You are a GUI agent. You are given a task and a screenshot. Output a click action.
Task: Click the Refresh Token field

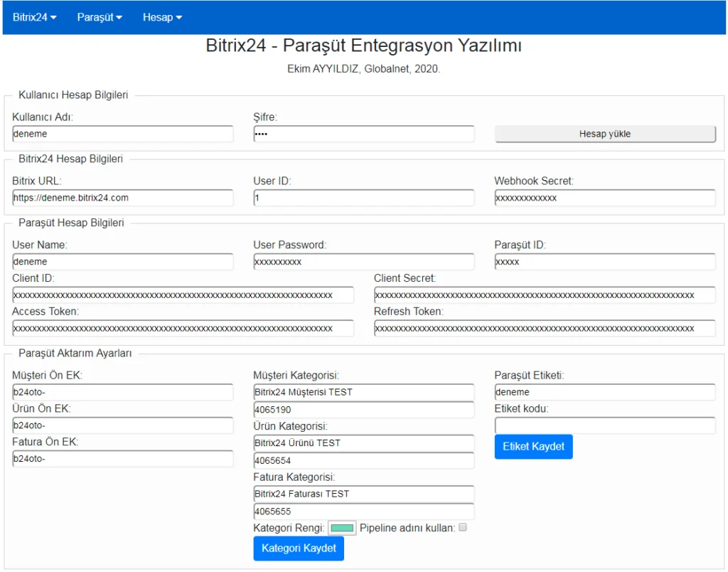tap(545, 329)
